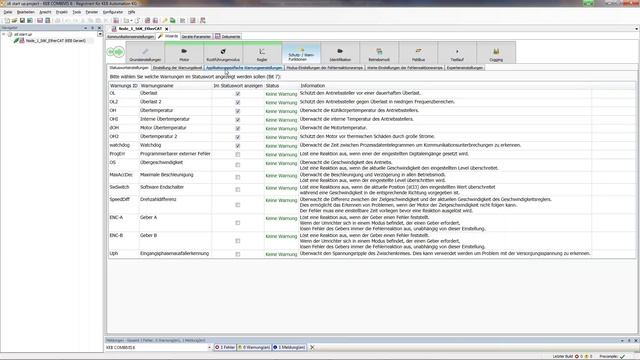Viewport: 640px width, 360px height.
Task: Open the Feldbus wizard step
Action: (418, 53)
